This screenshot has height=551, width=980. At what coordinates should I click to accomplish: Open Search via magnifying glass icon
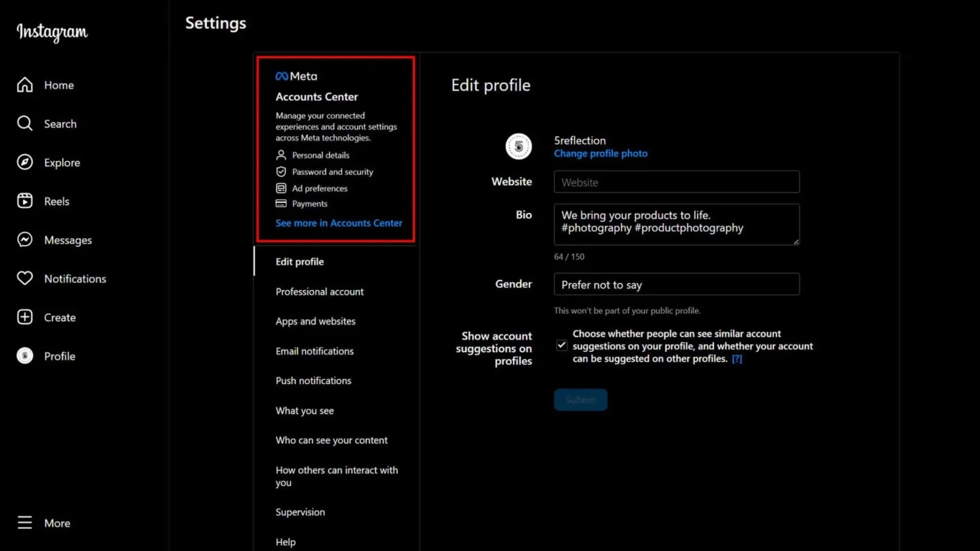(x=24, y=123)
